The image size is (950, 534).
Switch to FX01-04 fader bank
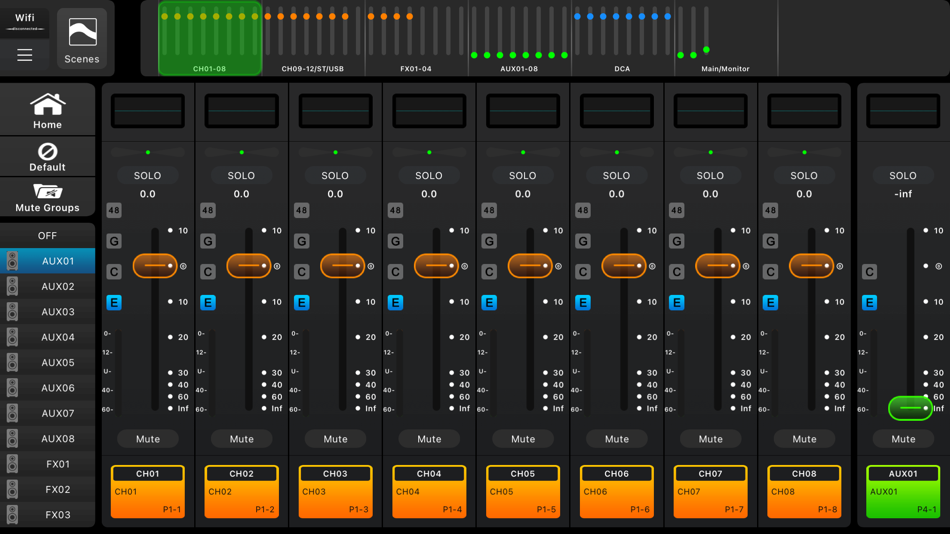[416, 38]
